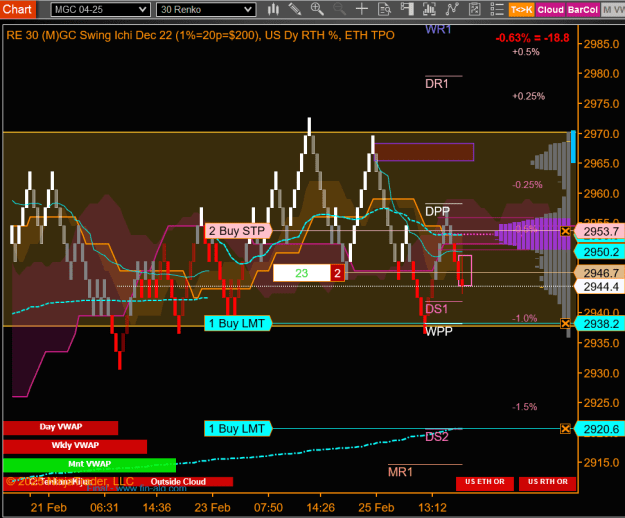This screenshot has height=518, width=625.
Task: Toggle the BarCol button
Action: (x=582, y=10)
